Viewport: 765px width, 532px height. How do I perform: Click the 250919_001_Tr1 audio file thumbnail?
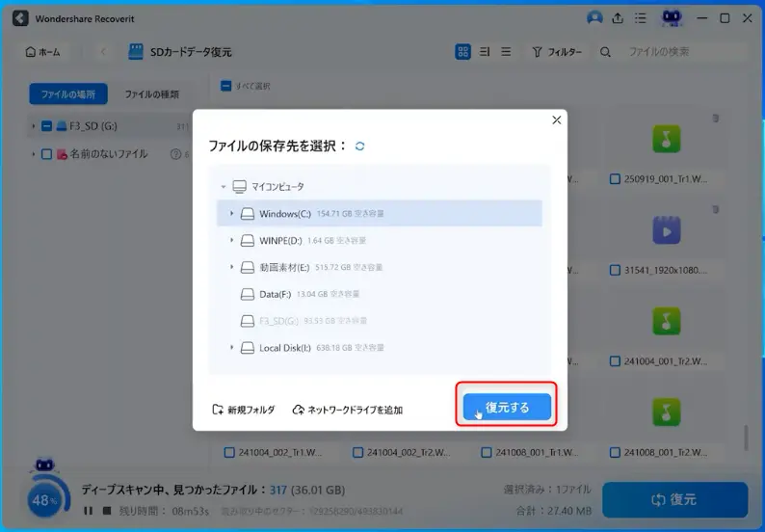[666, 139]
